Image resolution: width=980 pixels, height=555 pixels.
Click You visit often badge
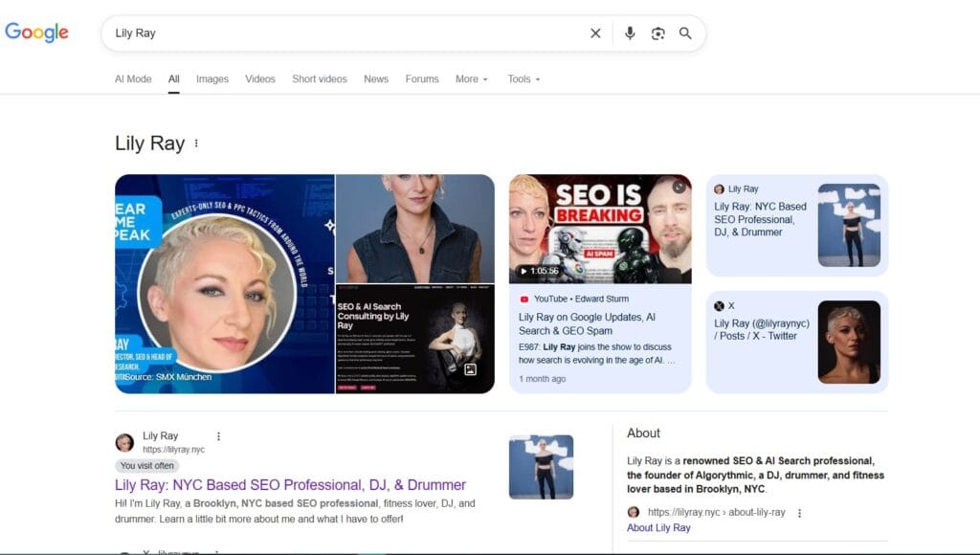click(146, 466)
